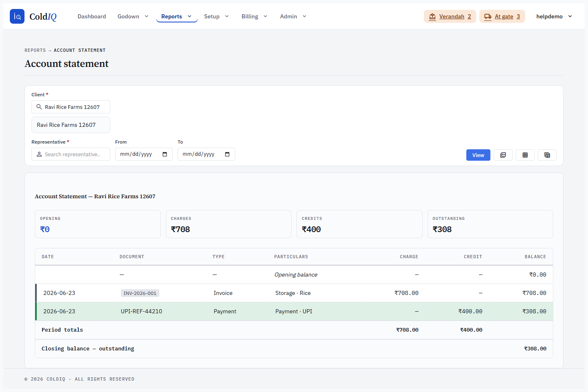This screenshot has height=392, width=588.
Task: Click the CHARGES ₹708 summary card
Action: (228, 224)
